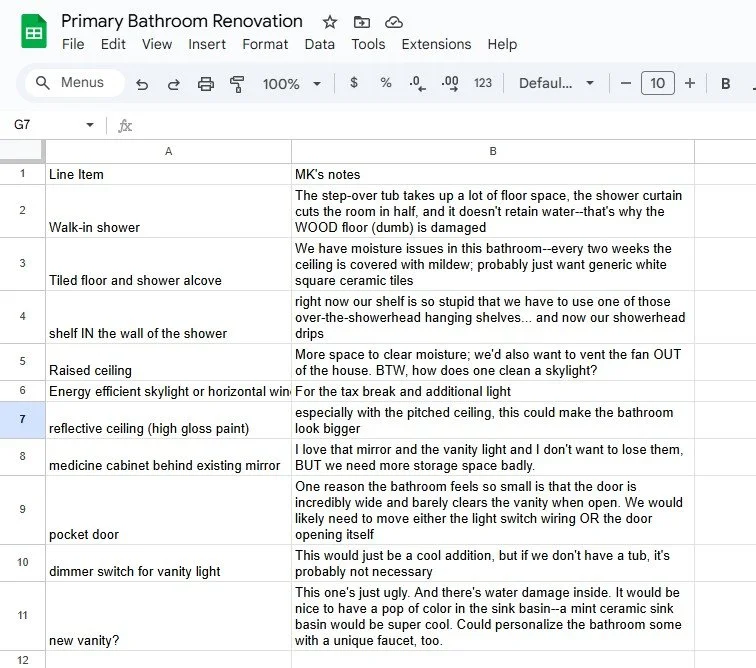Select note starting 'I love that mirror'
This screenshot has height=668, width=756.
(x=493, y=457)
